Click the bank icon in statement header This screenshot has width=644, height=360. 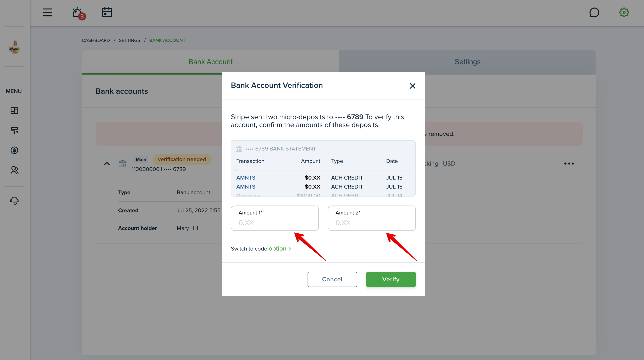239,149
